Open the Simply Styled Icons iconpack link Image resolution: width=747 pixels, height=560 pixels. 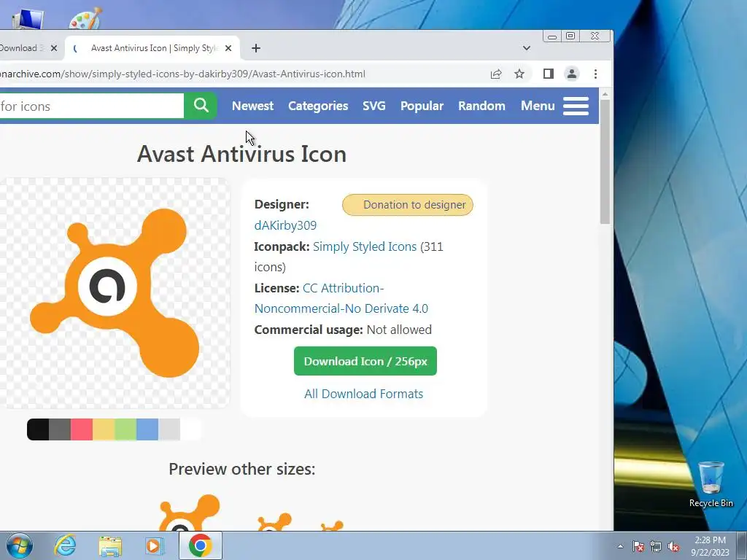365,246
